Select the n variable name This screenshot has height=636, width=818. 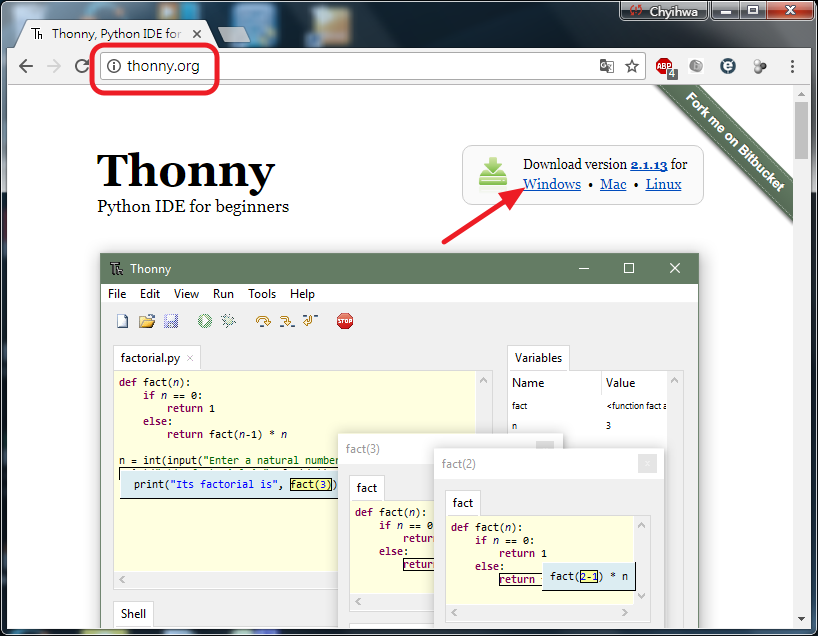pyautogui.click(x=514, y=426)
